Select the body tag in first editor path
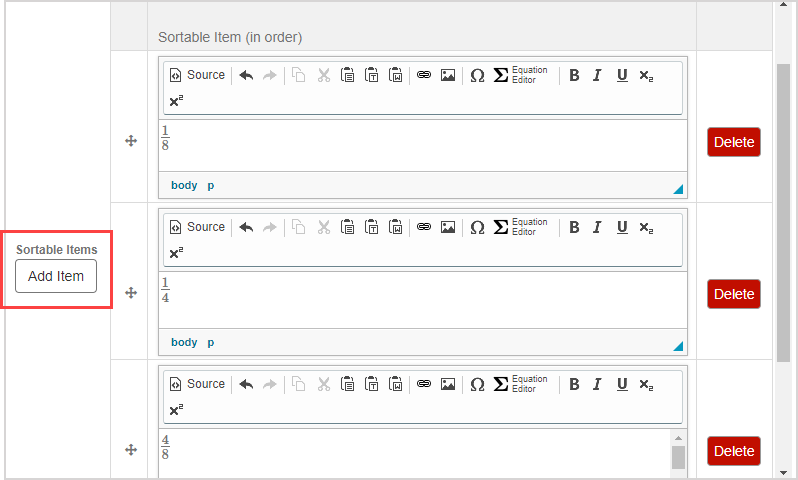798x480 pixels. pos(184,185)
